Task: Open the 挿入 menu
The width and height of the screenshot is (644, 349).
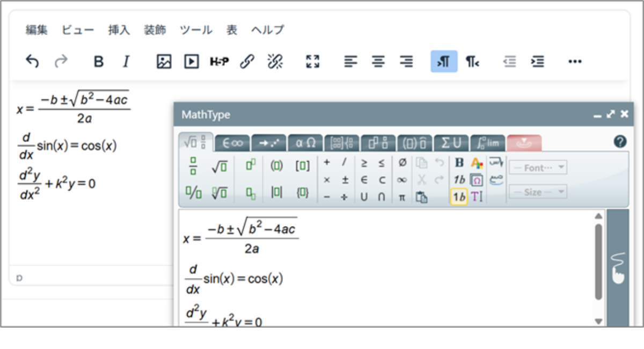Action: 119,30
